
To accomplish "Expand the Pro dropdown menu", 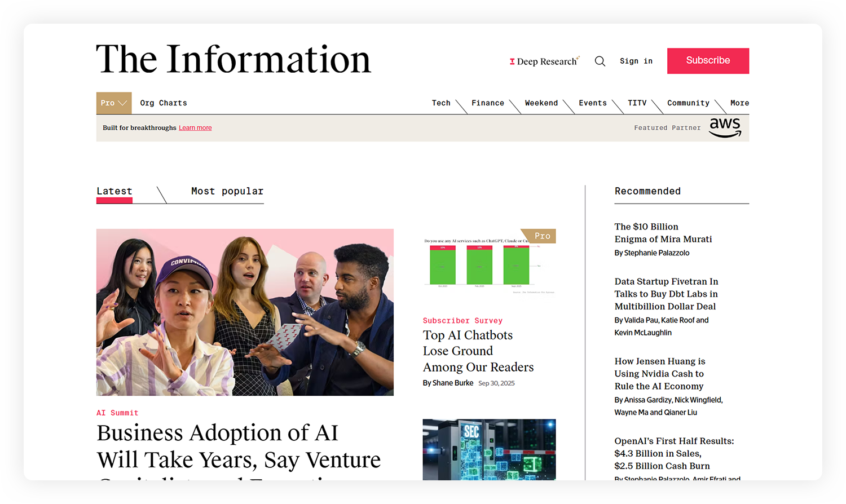I will point(114,103).
